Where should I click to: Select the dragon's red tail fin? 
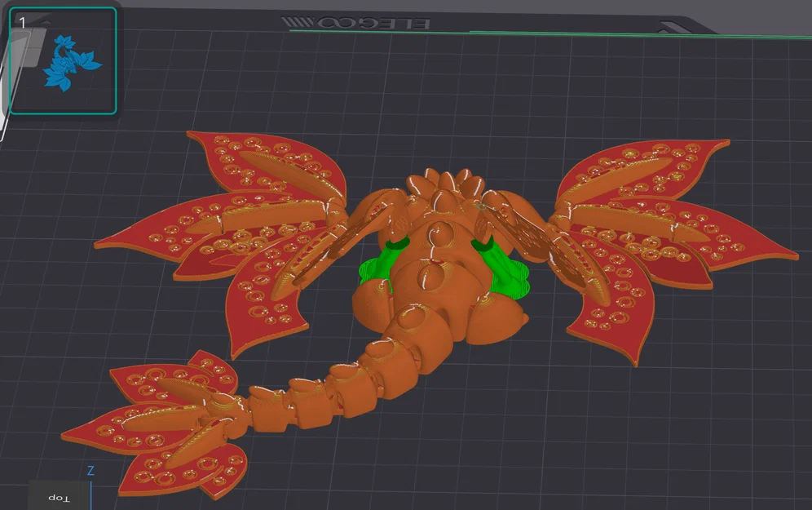click(156, 425)
